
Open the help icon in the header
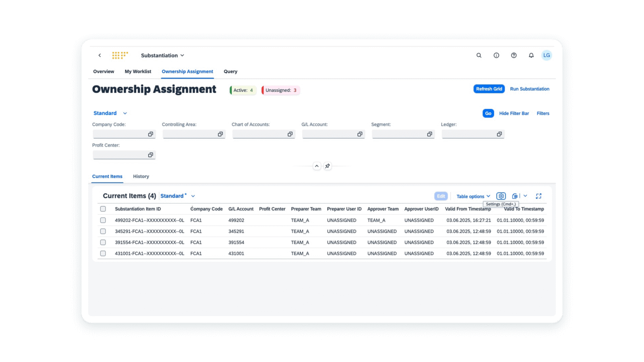(514, 55)
